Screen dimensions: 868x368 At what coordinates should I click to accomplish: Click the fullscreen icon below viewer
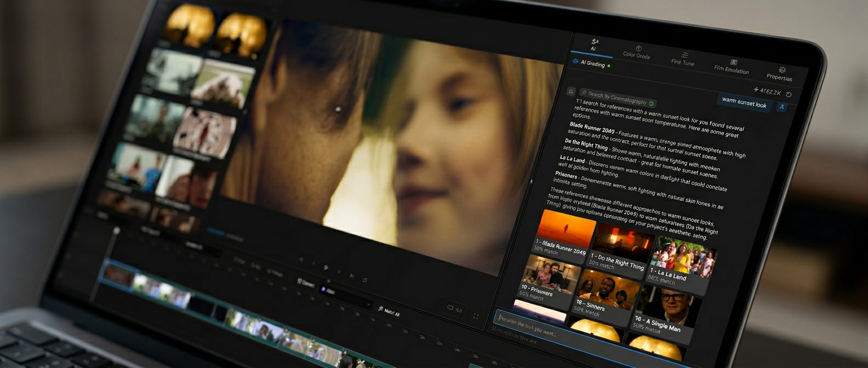[476, 316]
